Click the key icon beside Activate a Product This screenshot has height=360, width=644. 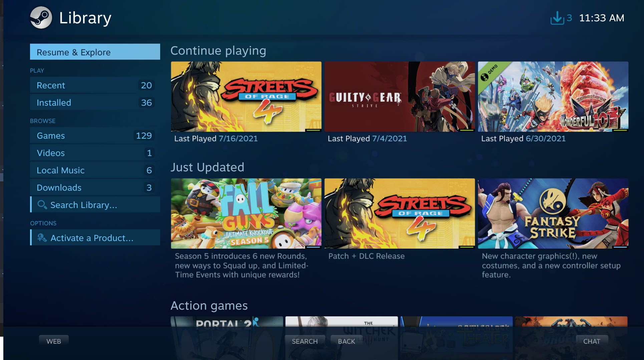[42, 238]
